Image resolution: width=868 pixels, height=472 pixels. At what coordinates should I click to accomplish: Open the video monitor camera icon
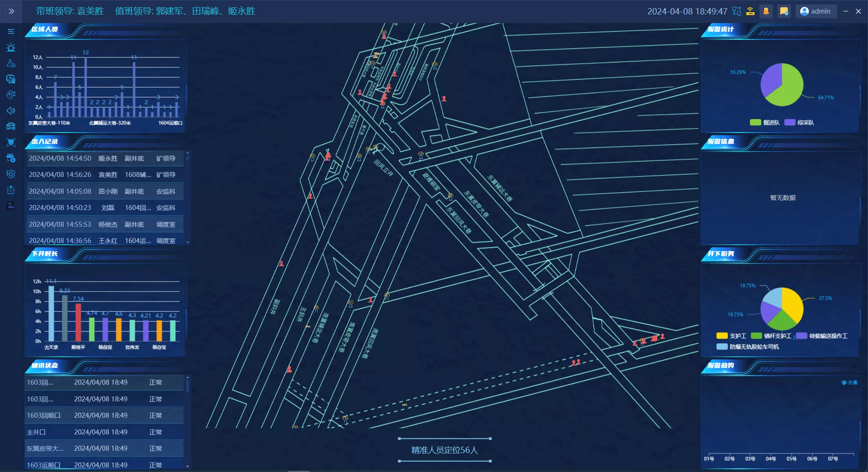click(11, 79)
